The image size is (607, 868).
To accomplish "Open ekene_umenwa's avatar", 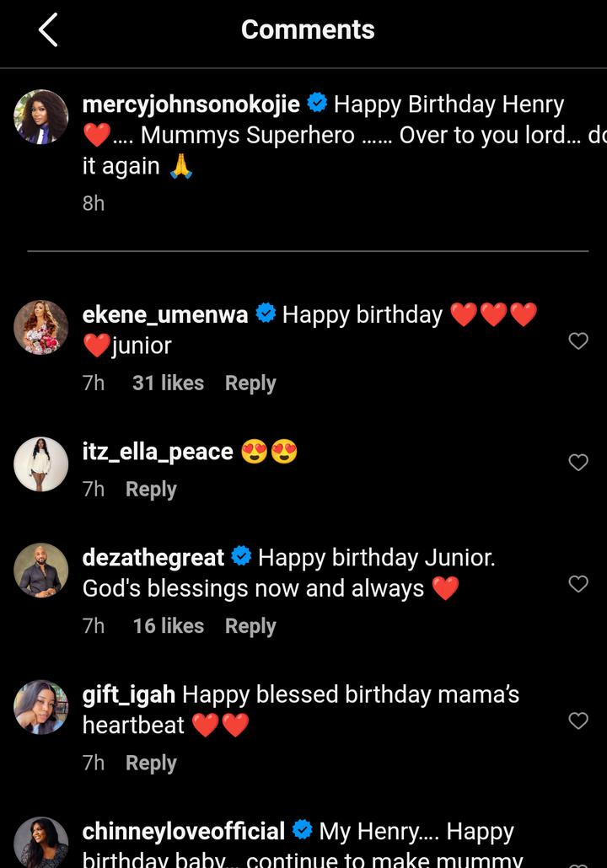I will [41, 327].
